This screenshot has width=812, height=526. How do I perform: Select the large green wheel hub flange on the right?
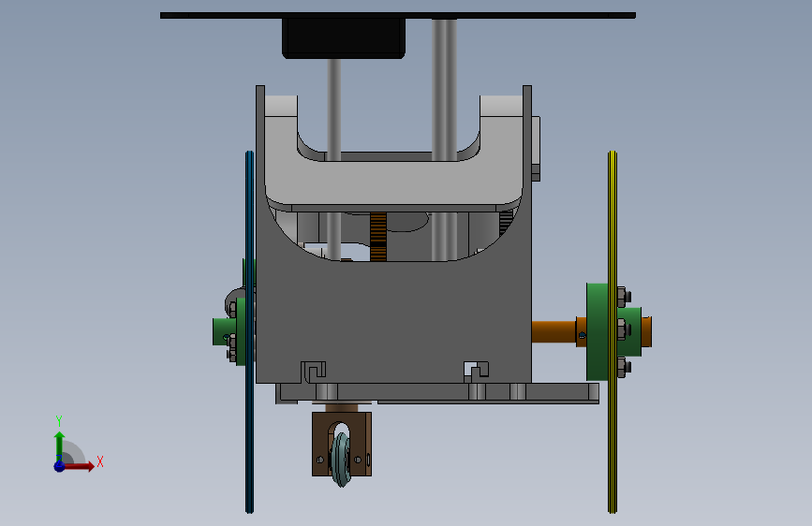click(x=598, y=332)
